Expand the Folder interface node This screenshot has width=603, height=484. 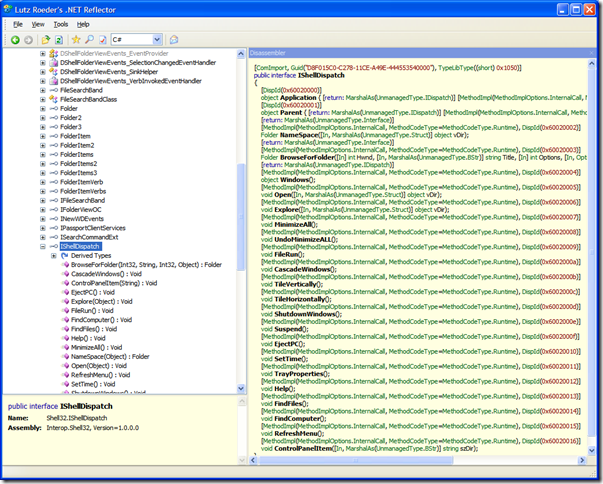click(43, 108)
